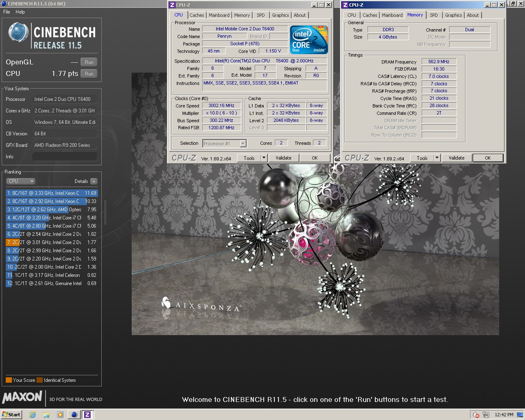Image resolution: width=525 pixels, height=420 pixels.
Task: Click the right CPU-Z window title icon
Action: point(345,5)
